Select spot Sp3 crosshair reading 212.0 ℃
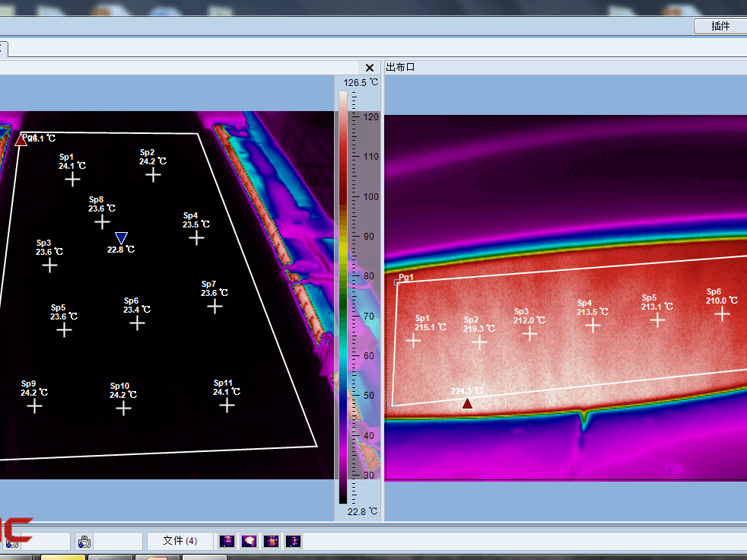747x560 pixels. coord(529,333)
